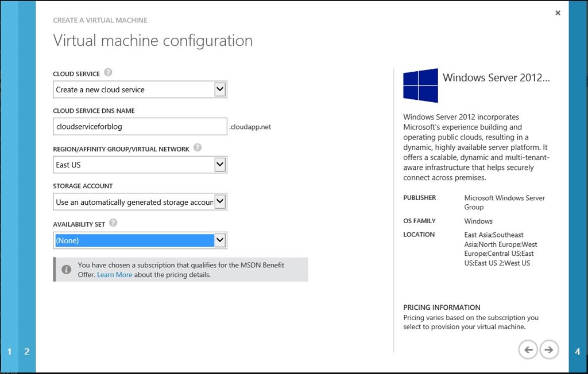Click the help icon beside Region/Affinity Group/Virtual Network

click(198, 147)
